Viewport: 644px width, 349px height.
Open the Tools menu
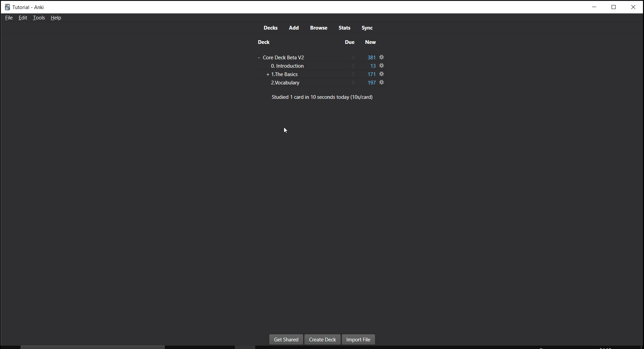pyautogui.click(x=39, y=18)
